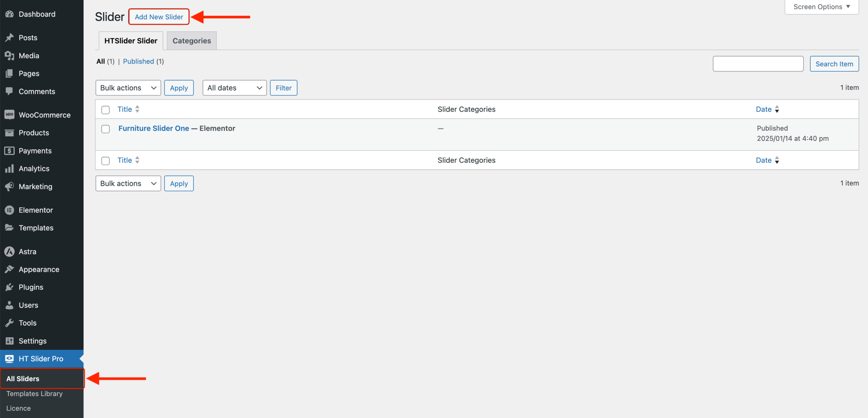Expand the Screen Options panel
Viewport: 868px width, 418px height.
(x=821, y=6)
